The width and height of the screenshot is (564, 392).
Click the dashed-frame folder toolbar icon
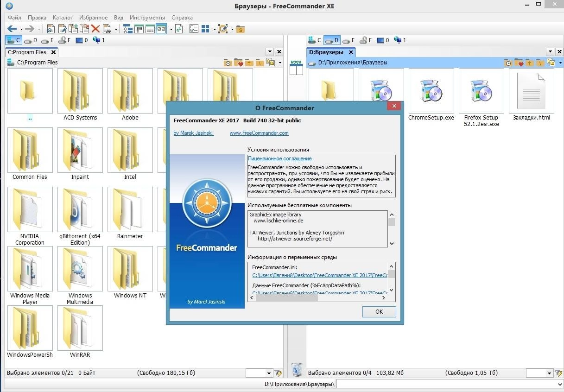click(223, 29)
